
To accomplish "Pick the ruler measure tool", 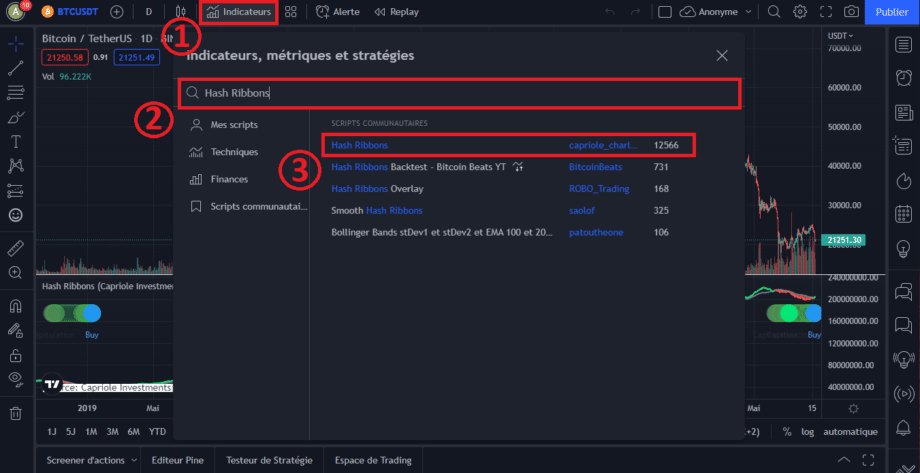I will (x=16, y=246).
